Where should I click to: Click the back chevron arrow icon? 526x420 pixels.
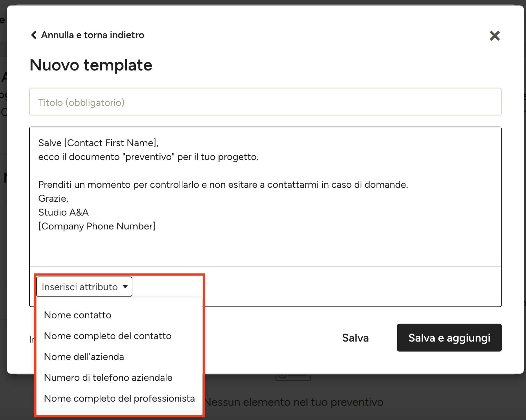[34, 35]
